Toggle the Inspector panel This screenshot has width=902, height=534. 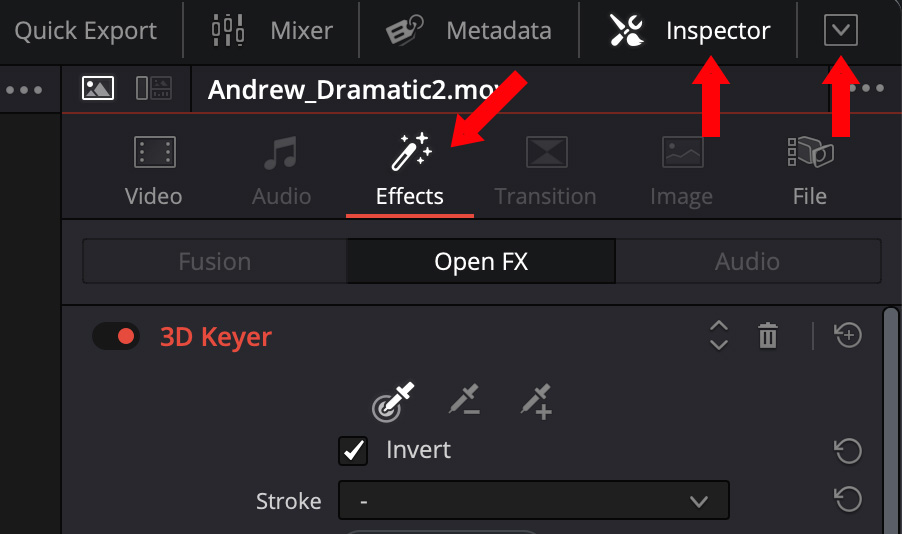[690, 30]
